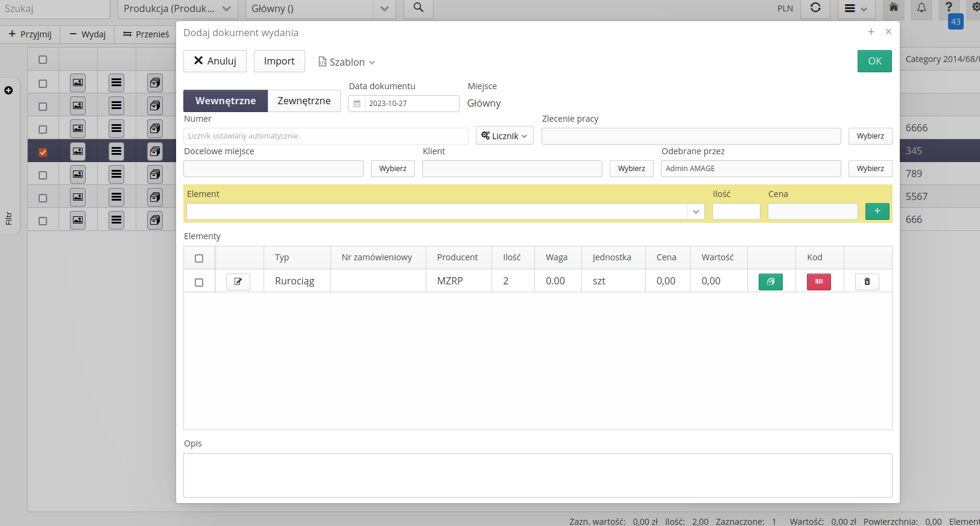This screenshot has height=526, width=980.
Task: Switch to the Zewnętrzne tab
Action: point(304,101)
